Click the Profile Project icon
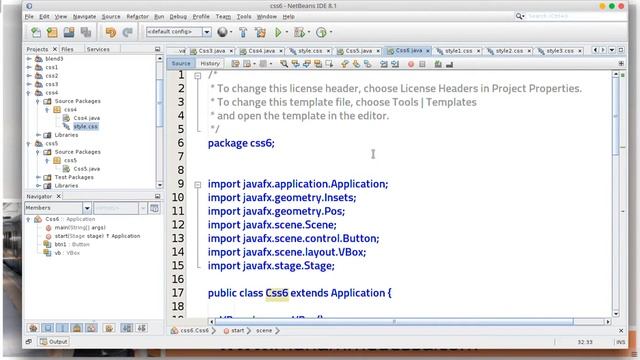This screenshot has width=640, height=360. click(321, 32)
